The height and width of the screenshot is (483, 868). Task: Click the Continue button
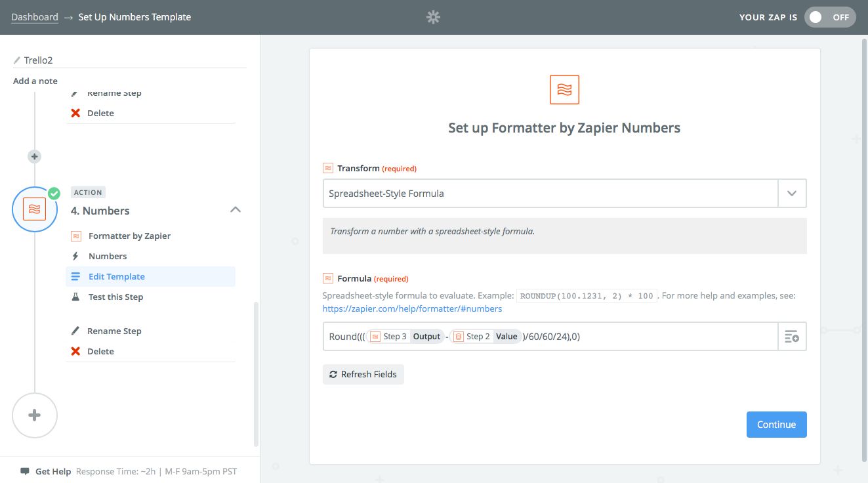point(776,425)
